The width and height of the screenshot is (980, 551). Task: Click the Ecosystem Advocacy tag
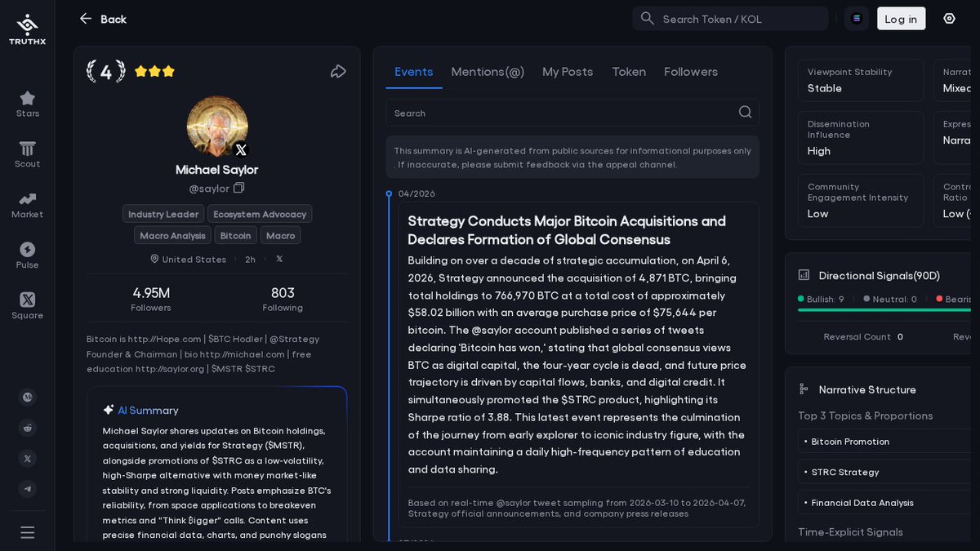click(x=260, y=214)
